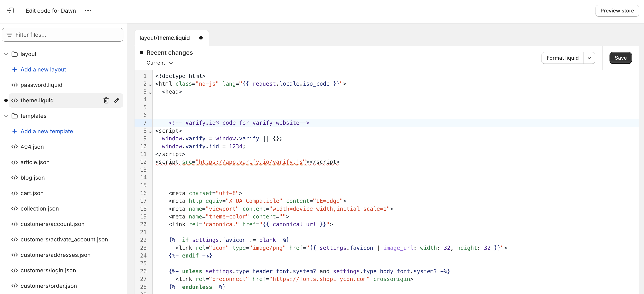
Task: Click code icon next to customers/account.json
Action: tap(15, 224)
